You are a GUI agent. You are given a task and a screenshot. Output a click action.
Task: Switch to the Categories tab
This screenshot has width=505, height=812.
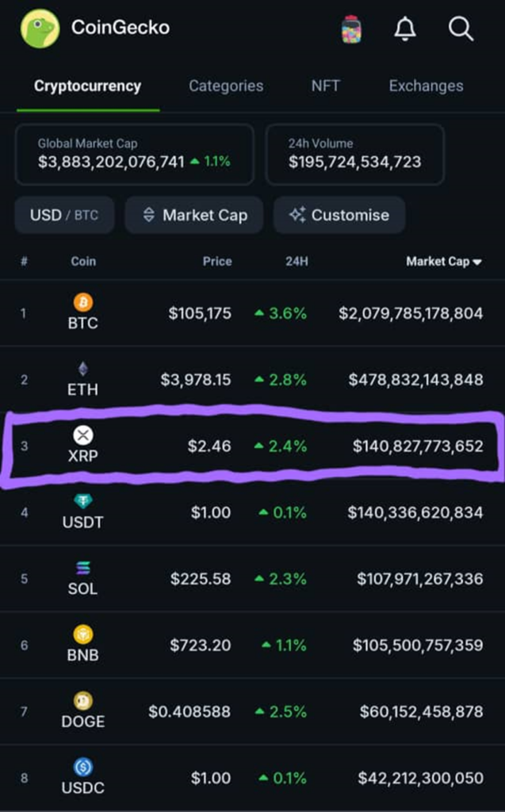226,86
